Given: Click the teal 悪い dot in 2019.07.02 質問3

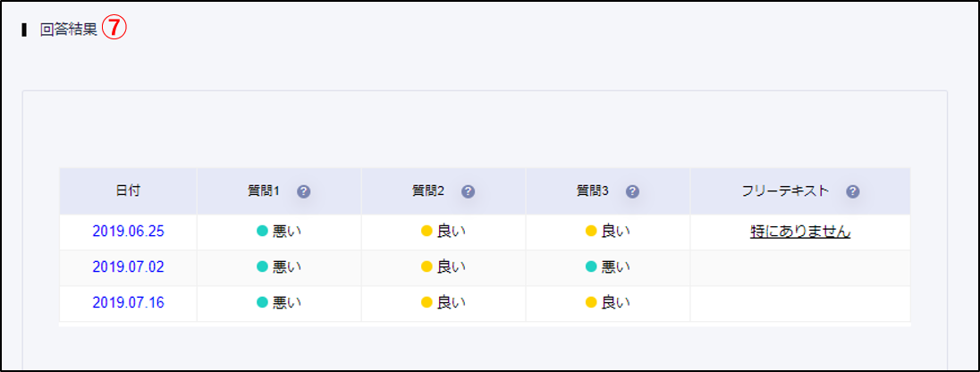Looking at the screenshot, I should [x=591, y=266].
